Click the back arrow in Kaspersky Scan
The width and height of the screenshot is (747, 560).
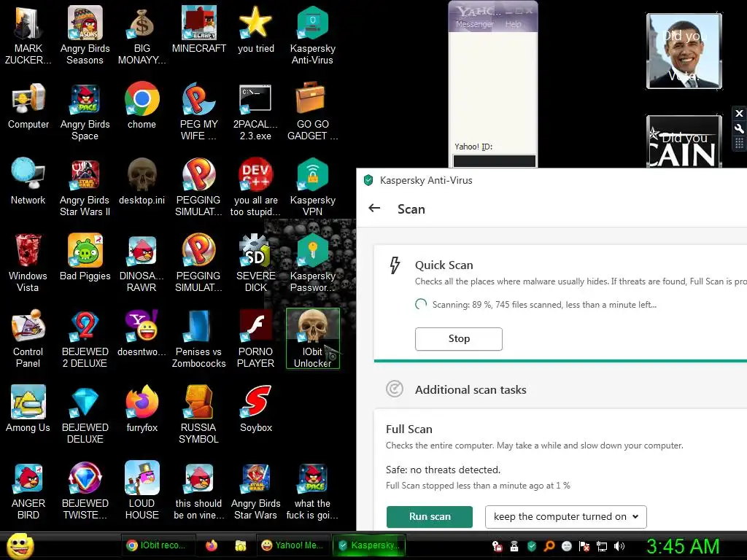(374, 208)
